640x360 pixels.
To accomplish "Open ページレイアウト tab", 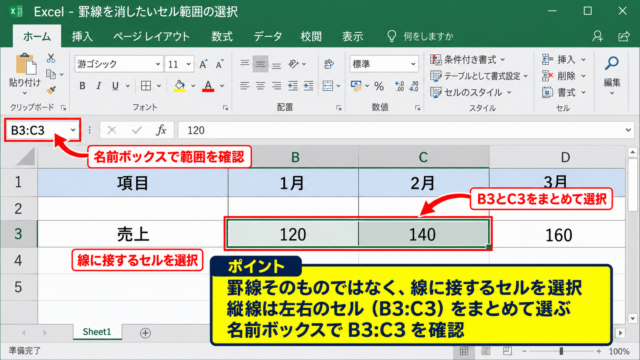I will point(151,36).
